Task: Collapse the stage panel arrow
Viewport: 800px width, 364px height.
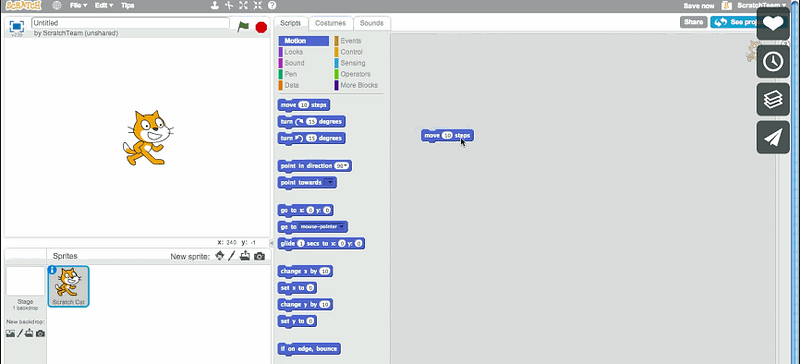Action: coord(271,243)
